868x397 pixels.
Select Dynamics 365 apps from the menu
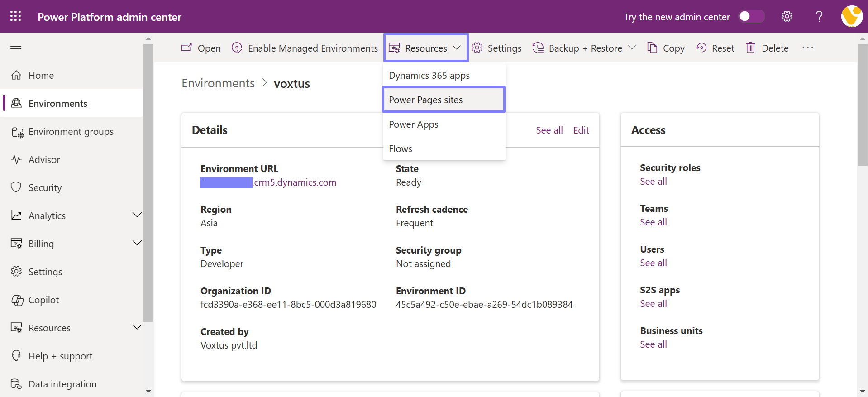tap(444, 75)
